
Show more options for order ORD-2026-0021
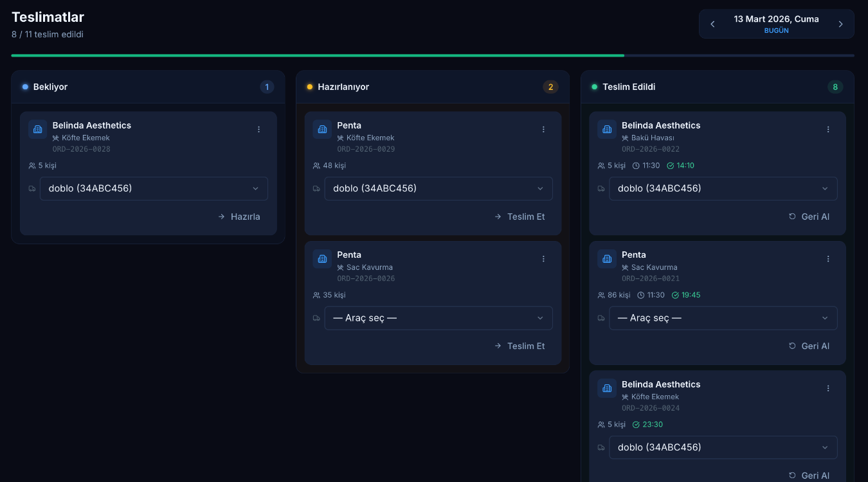(828, 259)
